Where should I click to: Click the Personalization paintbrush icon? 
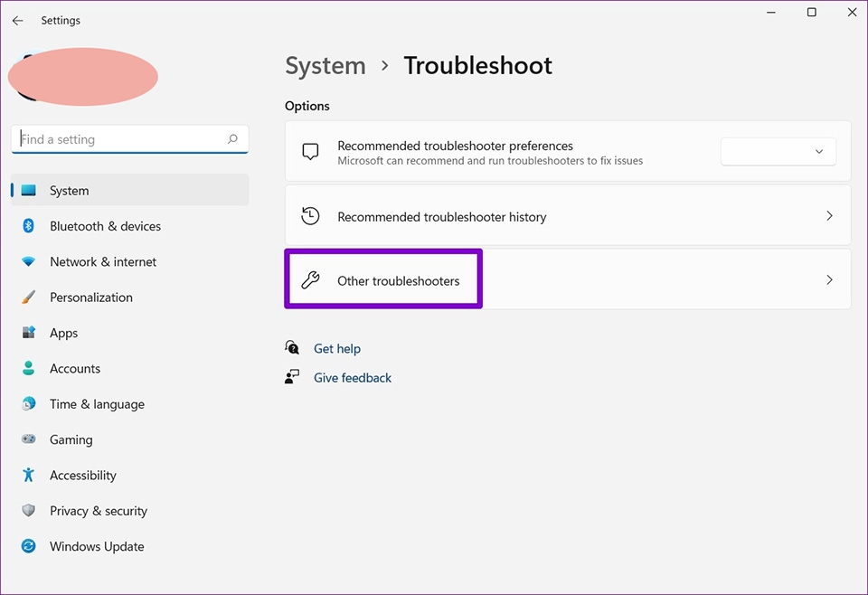coord(28,297)
